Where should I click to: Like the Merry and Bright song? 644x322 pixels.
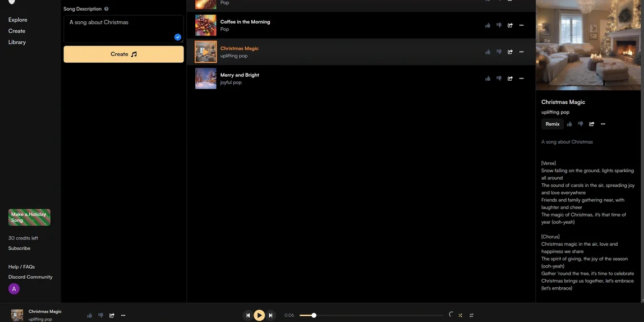487,79
